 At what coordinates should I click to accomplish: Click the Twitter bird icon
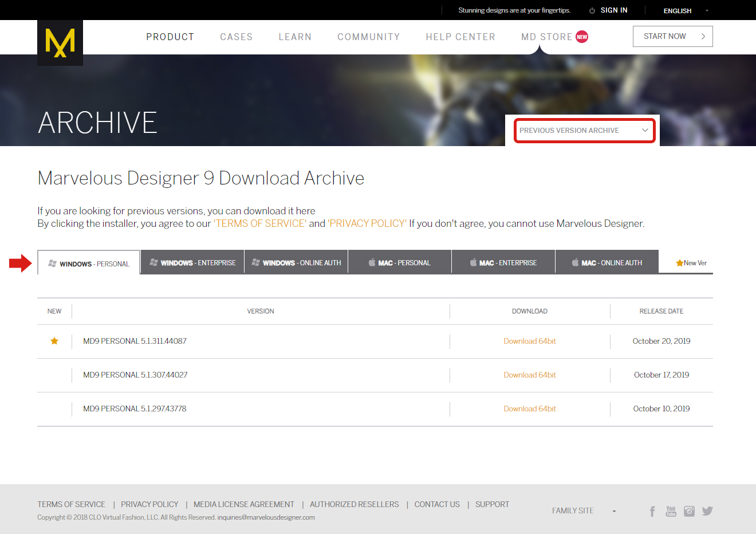707,511
